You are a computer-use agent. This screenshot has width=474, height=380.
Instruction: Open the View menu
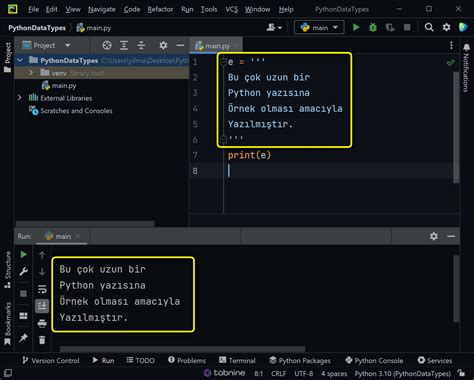[73, 9]
